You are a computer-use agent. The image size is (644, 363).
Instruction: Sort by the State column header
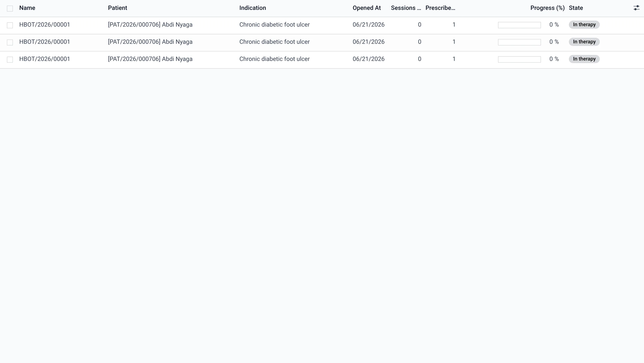(x=576, y=8)
